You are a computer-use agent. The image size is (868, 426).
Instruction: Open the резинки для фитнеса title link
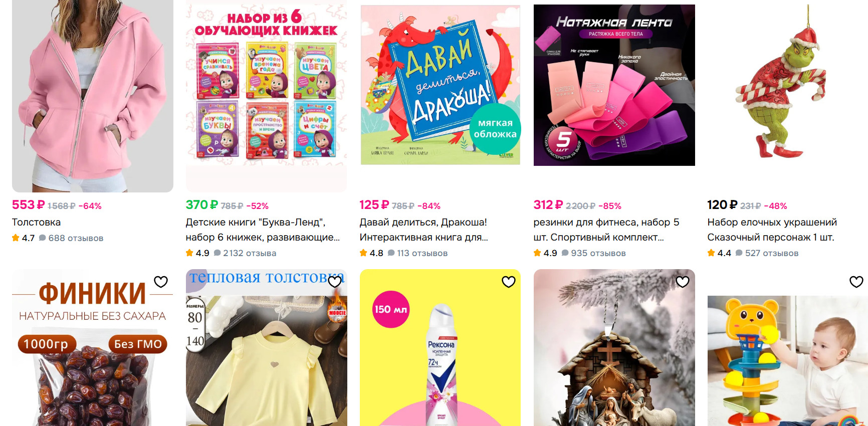point(606,230)
